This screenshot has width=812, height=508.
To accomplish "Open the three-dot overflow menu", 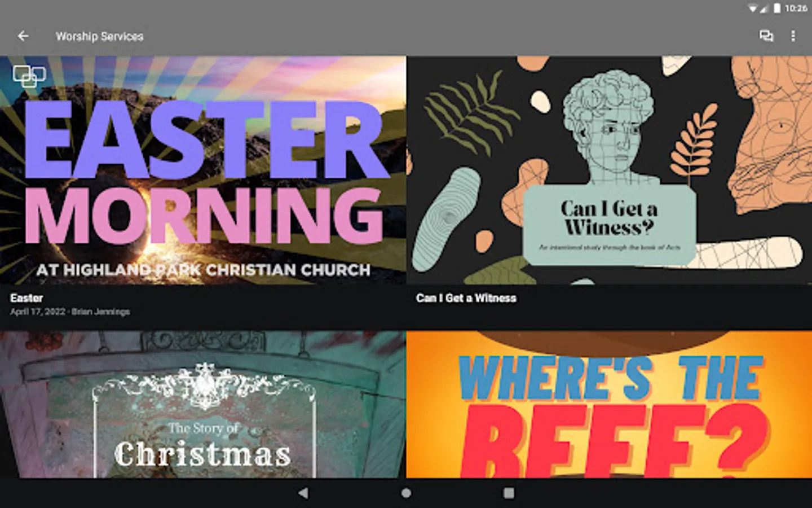I will point(793,36).
